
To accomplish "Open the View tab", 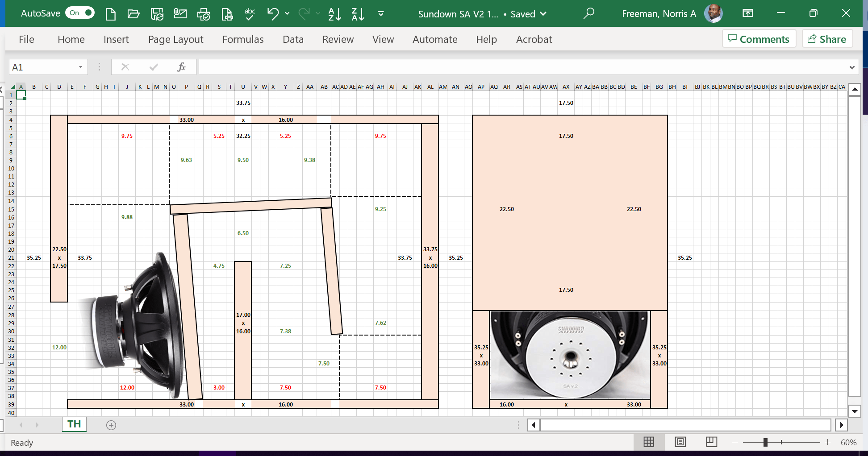I will [x=383, y=39].
